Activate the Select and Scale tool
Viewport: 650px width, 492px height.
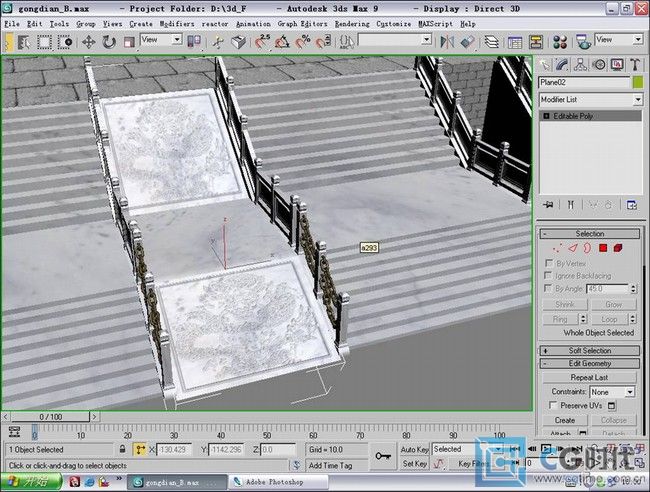(x=129, y=42)
